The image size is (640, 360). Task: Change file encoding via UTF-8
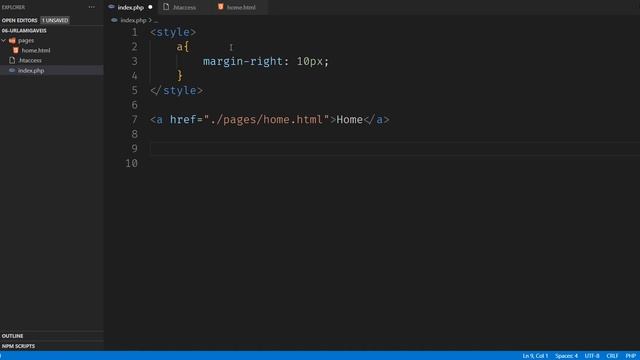point(592,356)
